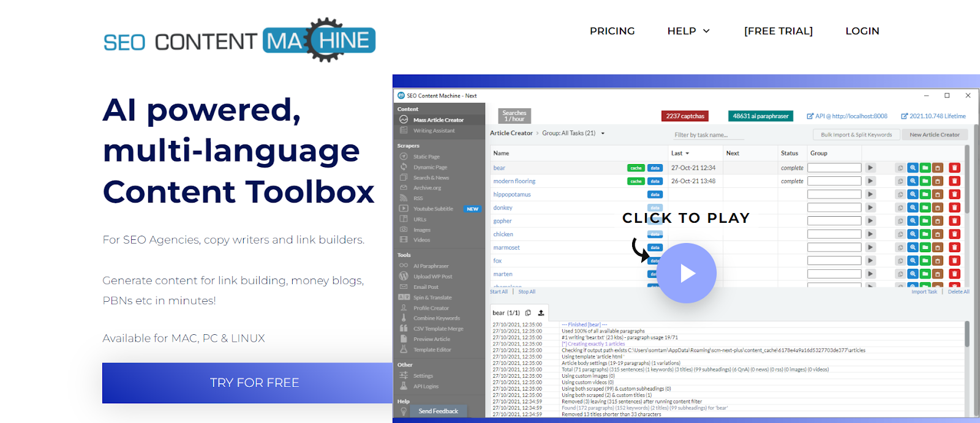Open the Mass Article Creator section
Image resolution: width=980 pixels, height=423 pixels.
tap(438, 120)
